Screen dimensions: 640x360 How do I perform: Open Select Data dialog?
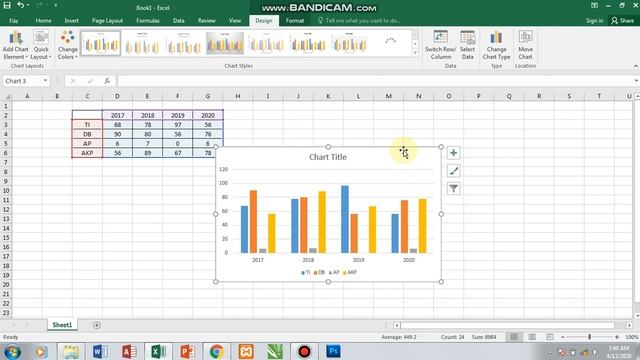tap(467, 45)
